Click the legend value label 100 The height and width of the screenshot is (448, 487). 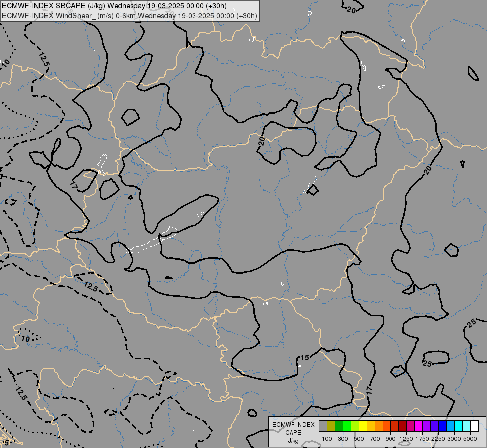[x=327, y=439]
